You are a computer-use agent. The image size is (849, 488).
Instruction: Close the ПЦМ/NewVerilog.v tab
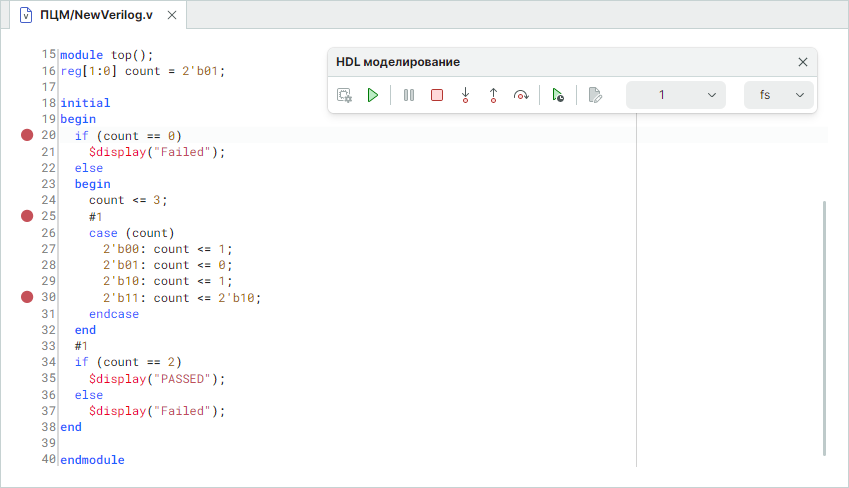pos(172,16)
